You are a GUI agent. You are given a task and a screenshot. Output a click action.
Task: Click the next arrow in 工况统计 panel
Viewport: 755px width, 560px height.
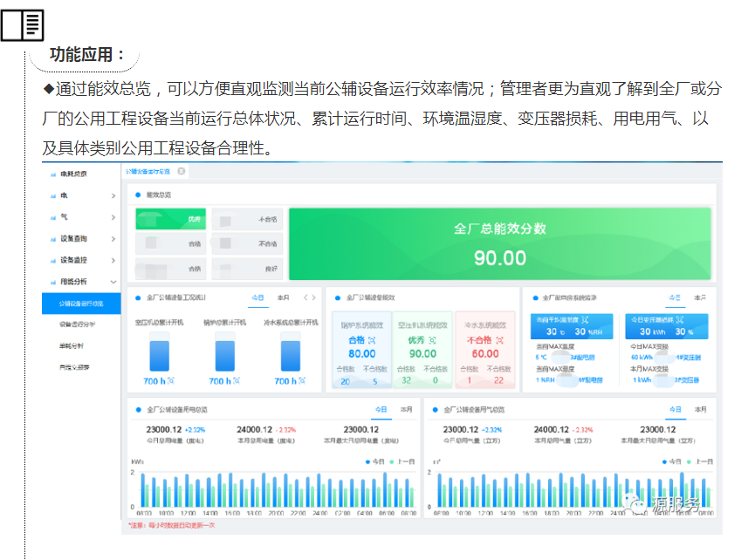(314, 297)
